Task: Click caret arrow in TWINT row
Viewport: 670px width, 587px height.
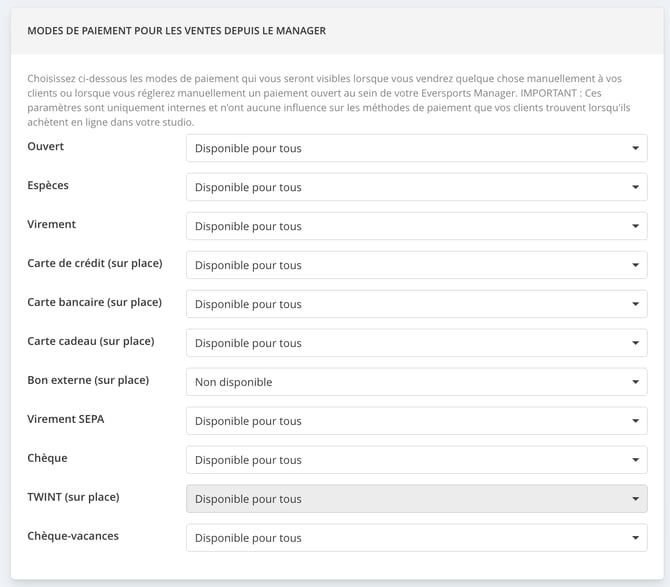Action: (635, 499)
